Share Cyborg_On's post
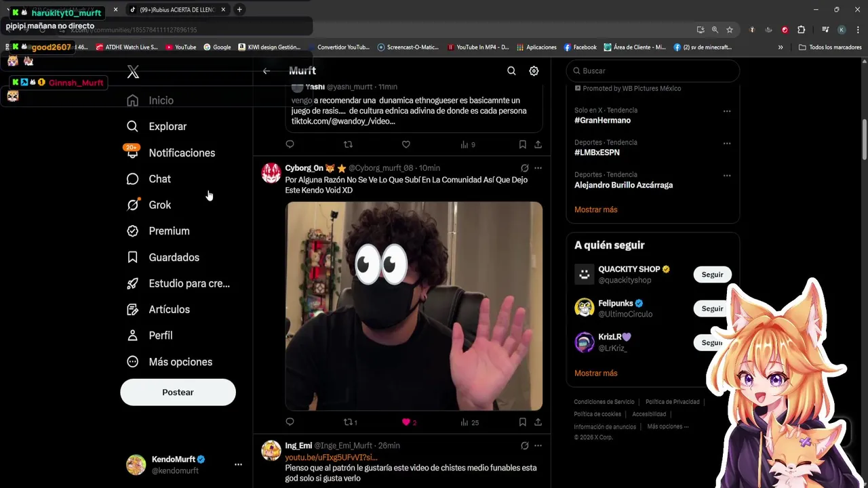This screenshot has width=868, height=488. (538, 422)
